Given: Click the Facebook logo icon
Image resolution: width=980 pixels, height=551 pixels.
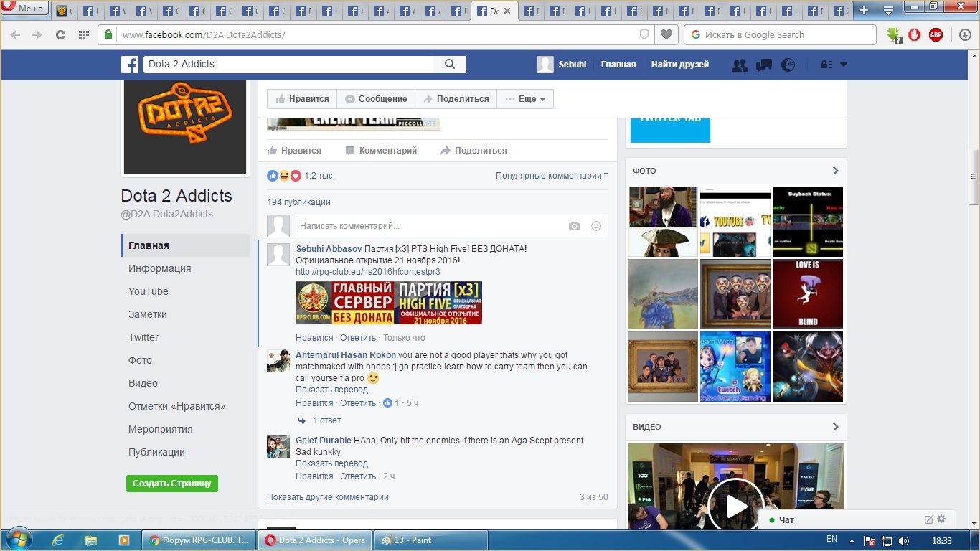Looking at the screenshot, I should [130, 65].
